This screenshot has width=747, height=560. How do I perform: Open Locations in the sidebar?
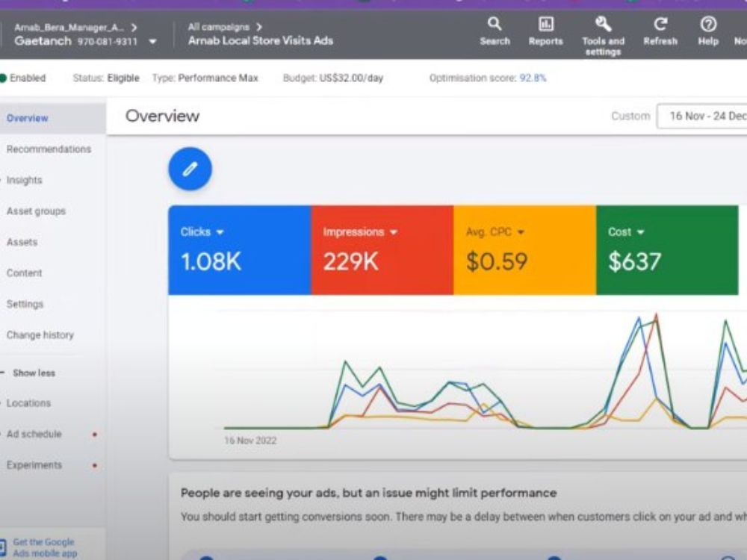pyautogui.click(x=28, y=403)
